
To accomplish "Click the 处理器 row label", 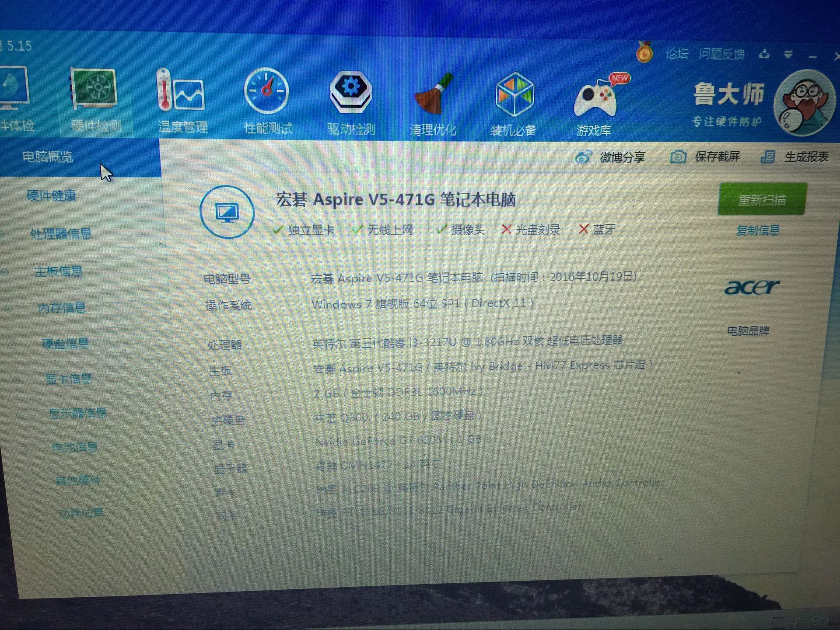I will tap(225, 345).
